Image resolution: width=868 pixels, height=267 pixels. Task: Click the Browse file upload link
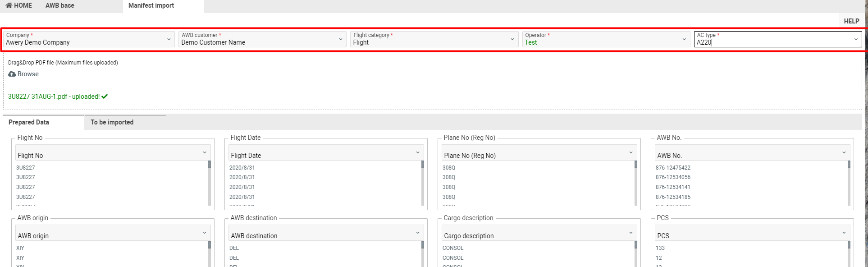click(x=28, y=74)
